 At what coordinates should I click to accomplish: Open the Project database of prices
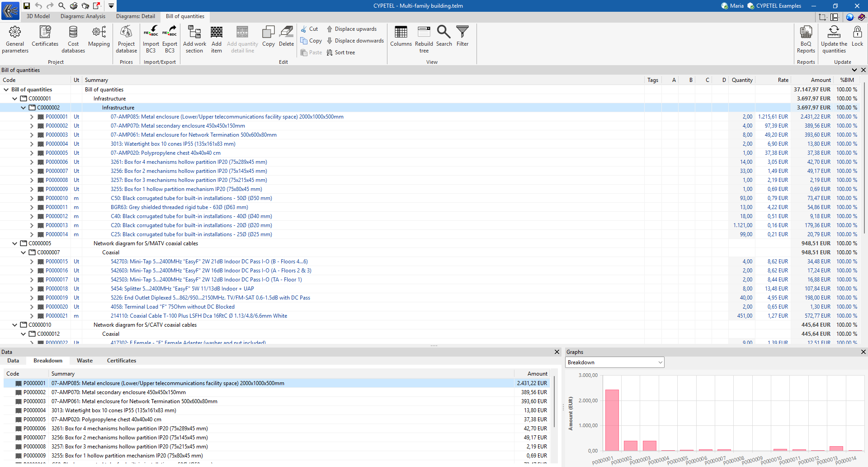click(126, 39)
